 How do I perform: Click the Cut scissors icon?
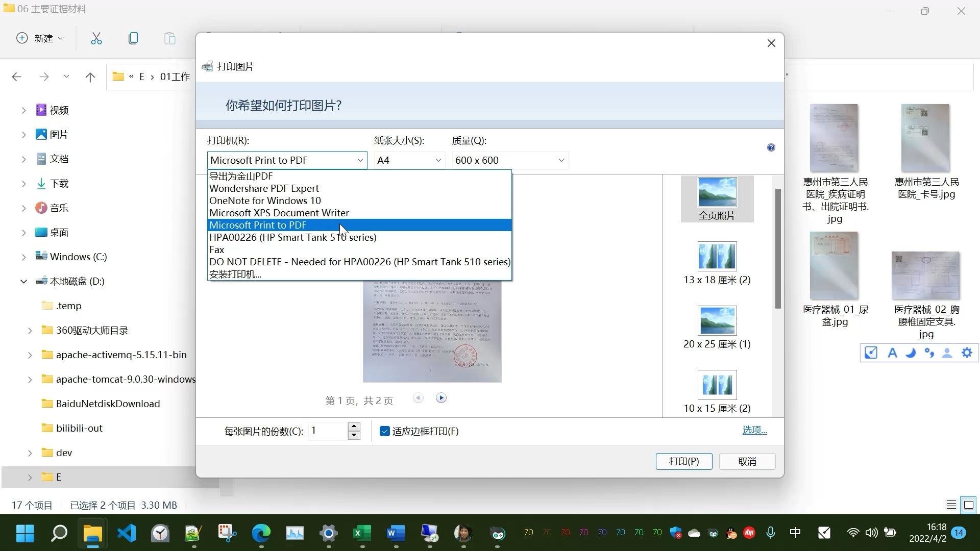tap(96, 38)
